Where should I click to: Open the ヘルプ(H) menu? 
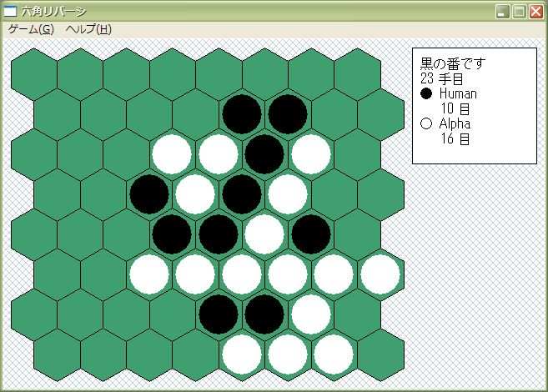tap(88, 29)
